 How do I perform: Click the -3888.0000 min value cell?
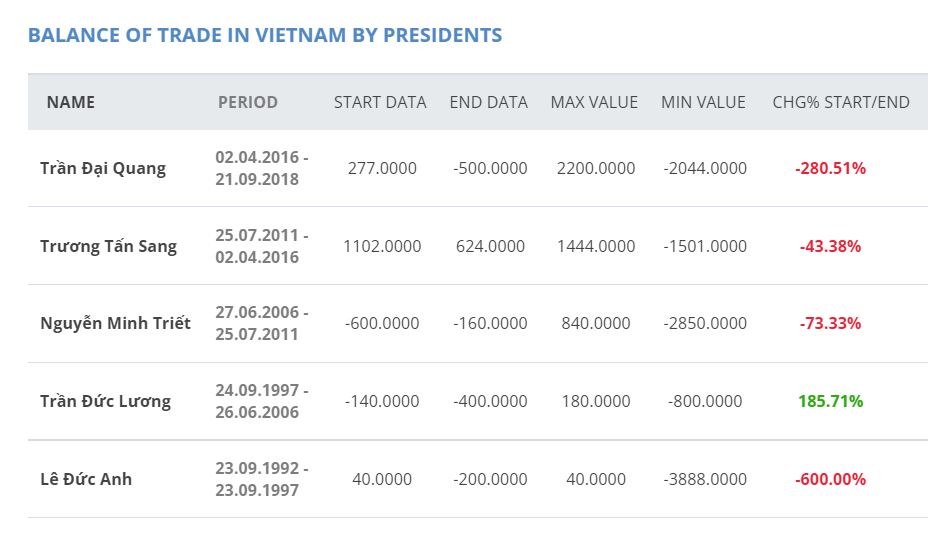705,479
